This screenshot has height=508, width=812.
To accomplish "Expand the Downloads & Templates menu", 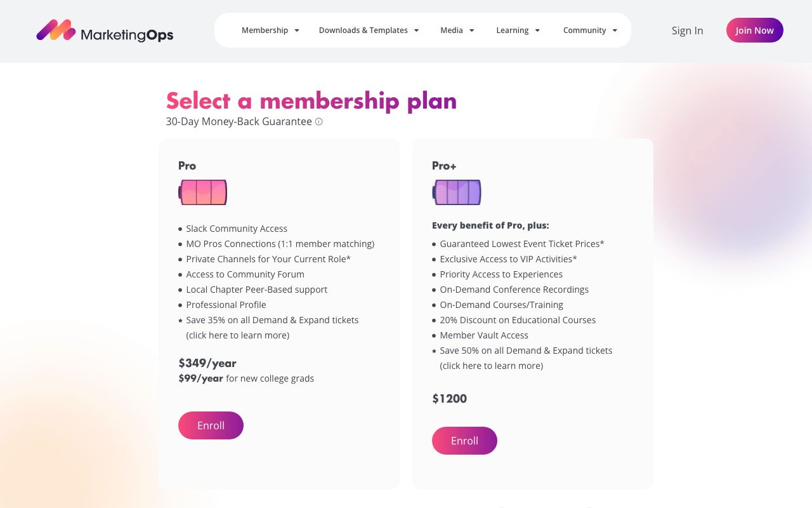I will tap(363, 30).
